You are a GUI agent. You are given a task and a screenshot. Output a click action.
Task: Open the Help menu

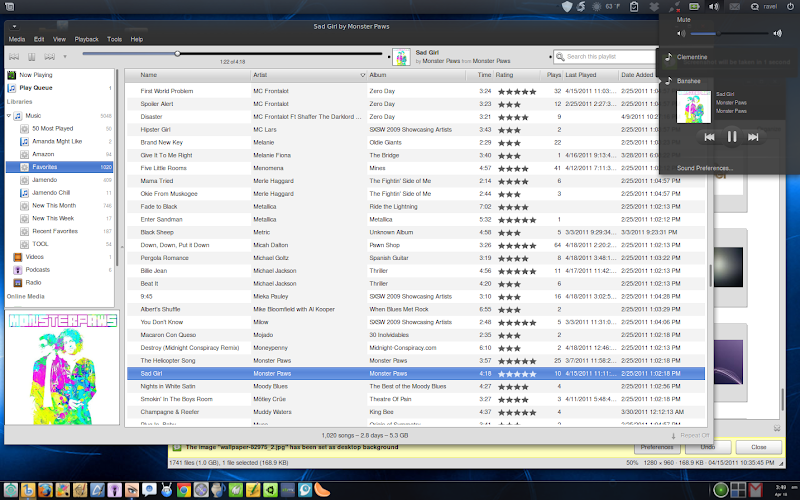coord(136,39)
